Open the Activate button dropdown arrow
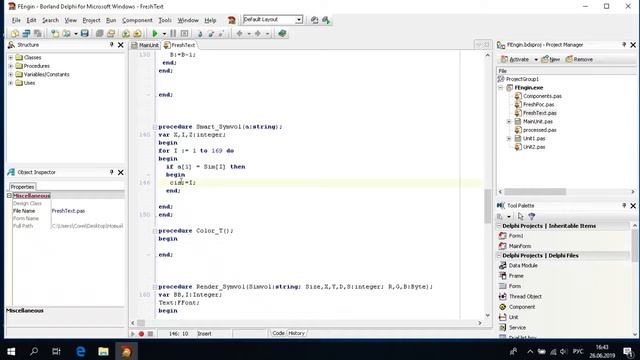This screenshot has height=360, width=640. [536, 60]
